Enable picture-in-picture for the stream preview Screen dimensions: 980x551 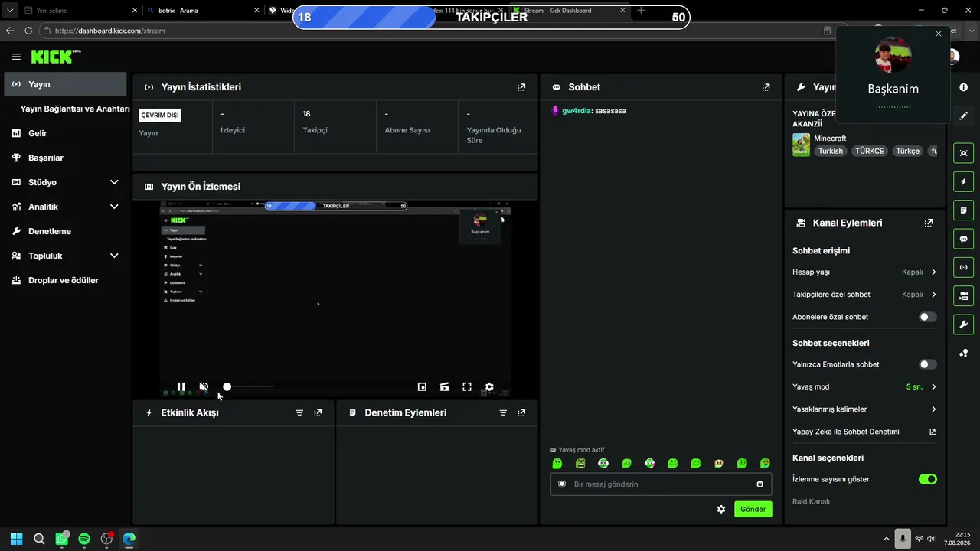coord(422,387)
